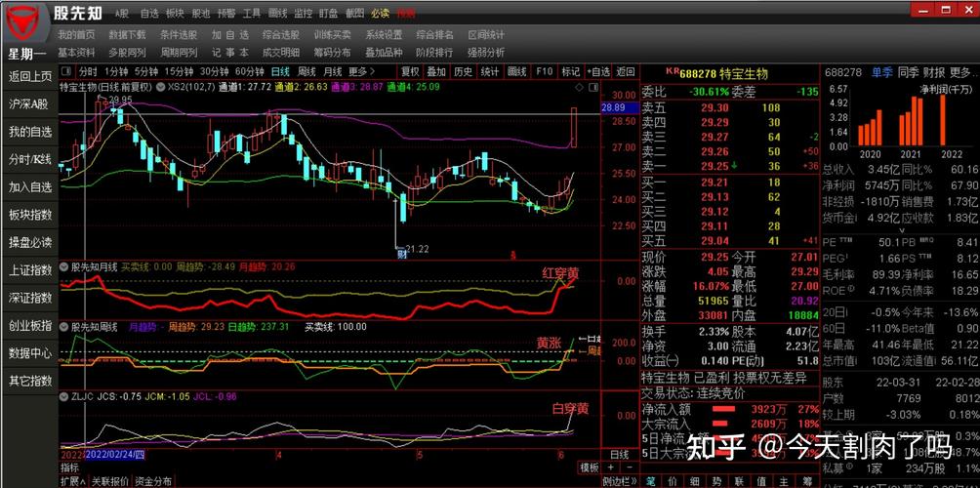Click the 叠加 button
Viewport: 980px width, 488px height.
436,71
